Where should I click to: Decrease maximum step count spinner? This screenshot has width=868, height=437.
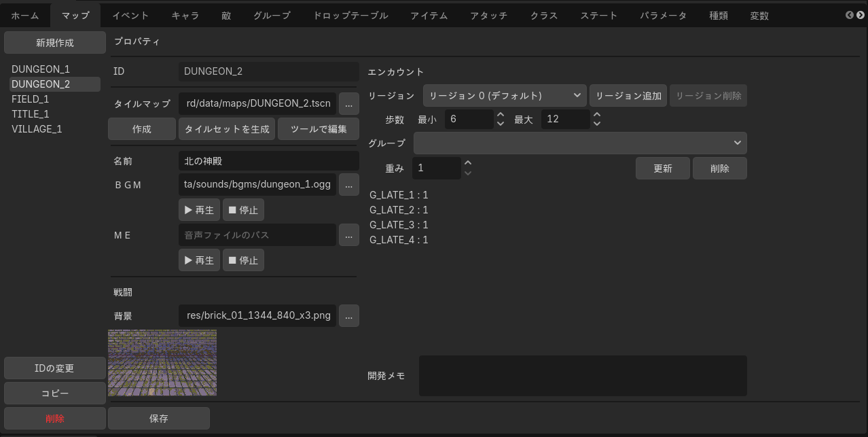597,124
